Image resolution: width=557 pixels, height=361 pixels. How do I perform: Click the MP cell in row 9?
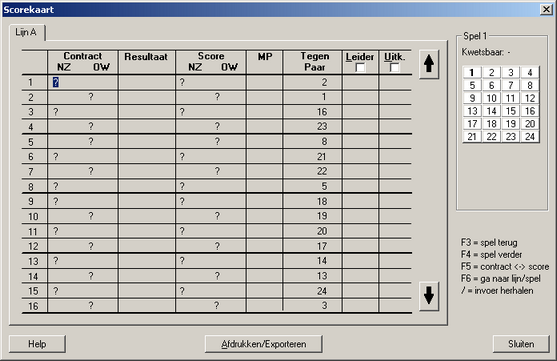(265, 201)
